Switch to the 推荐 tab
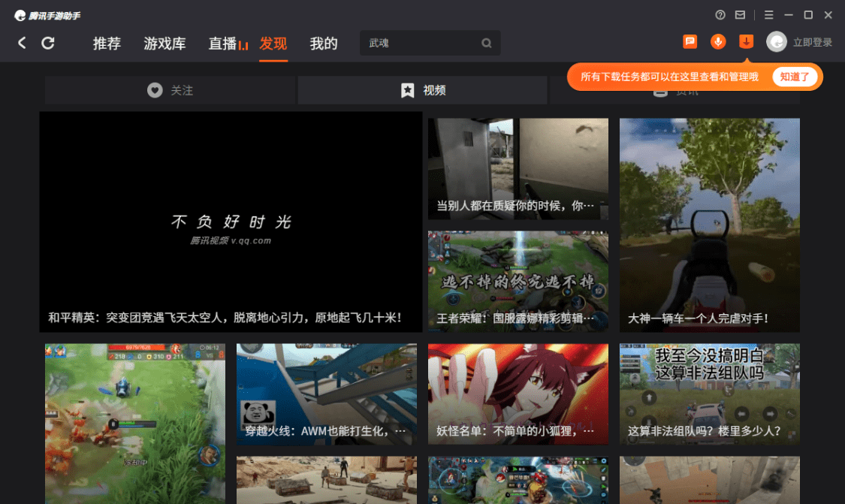This screenshot has height=504, width=845. tap(107, 43)
